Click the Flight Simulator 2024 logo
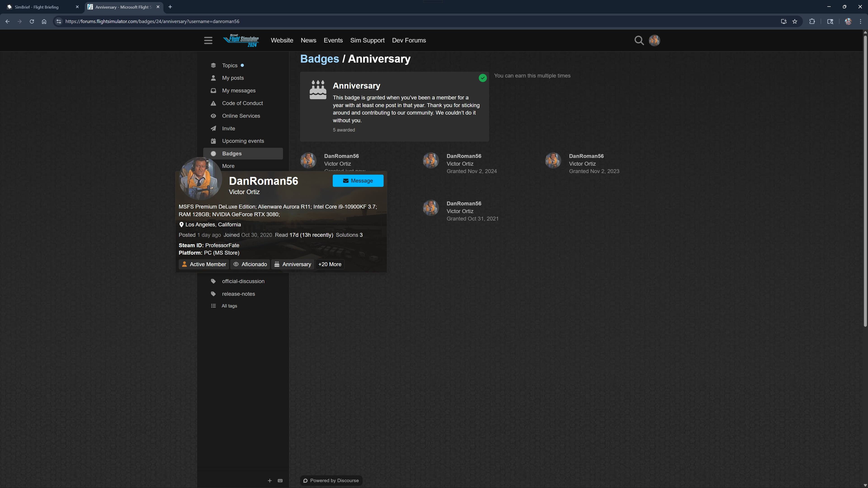Screen dimensions: 868x488 click(x=241, y=40)
